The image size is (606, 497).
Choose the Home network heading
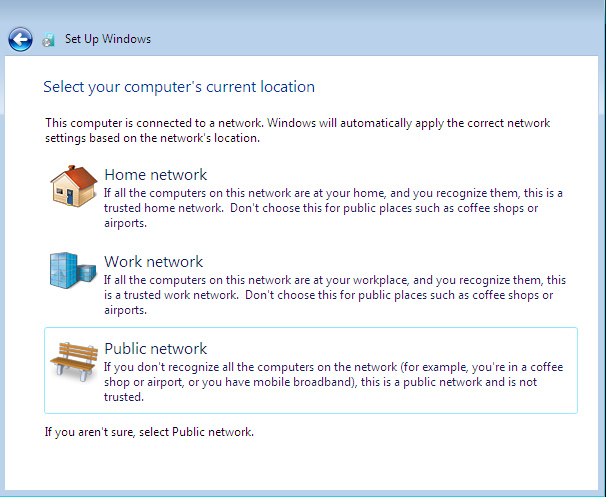(x=156, y=175)
